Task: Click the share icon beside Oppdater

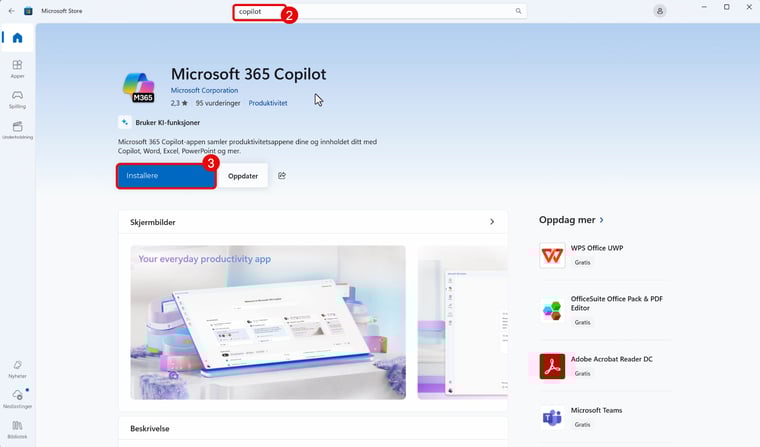Action: click(282, 176)
